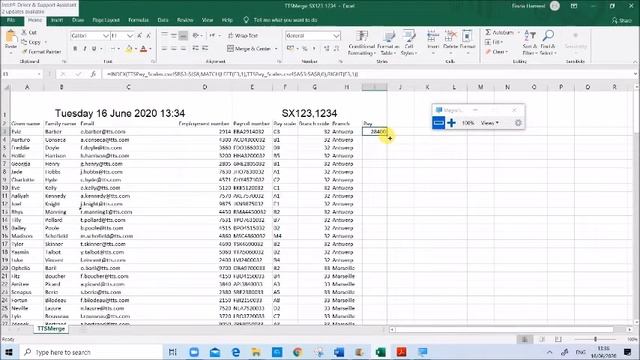This screenshot has width=640, height=360.
Task: Activate the Format Painter brush
Action: click(x=41, y=52)
